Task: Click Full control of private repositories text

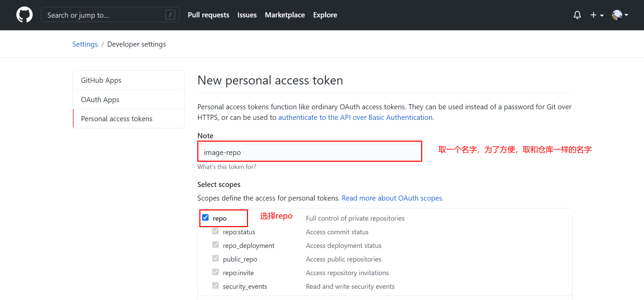Action: click(x=355, y=218)
